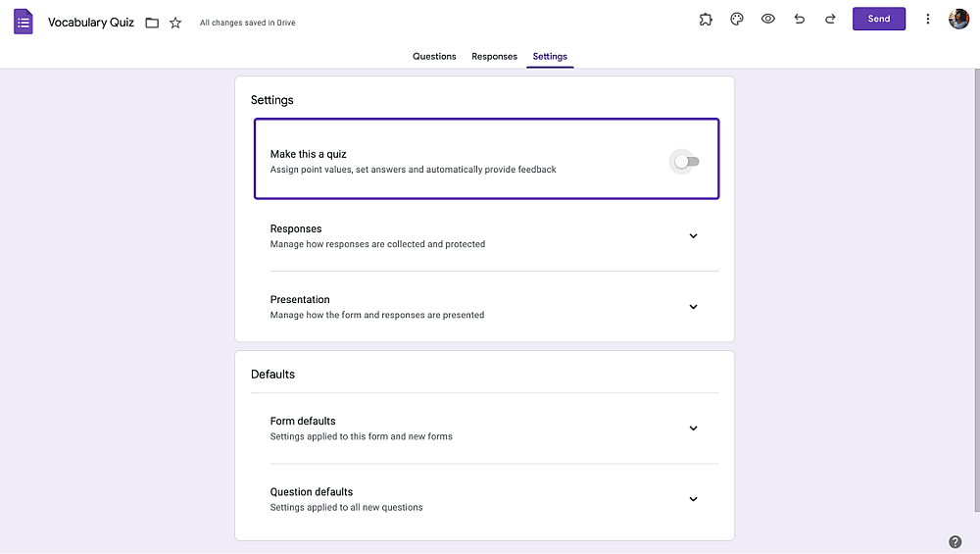Click the Form defaults heading

click(x=303, y=421)
